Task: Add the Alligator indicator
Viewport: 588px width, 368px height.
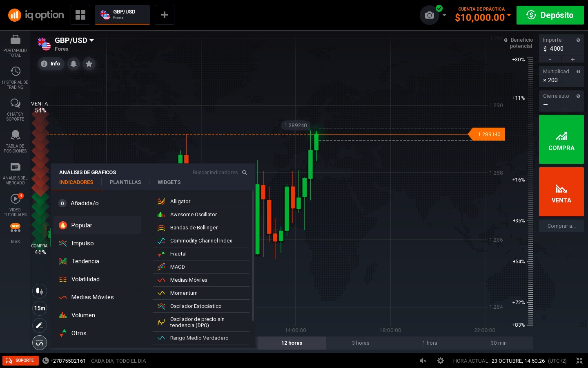Action: [x=201, y=202]
